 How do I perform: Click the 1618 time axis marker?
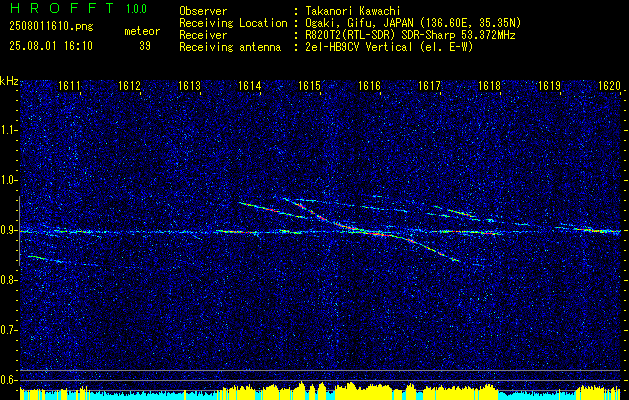point(490,86)
